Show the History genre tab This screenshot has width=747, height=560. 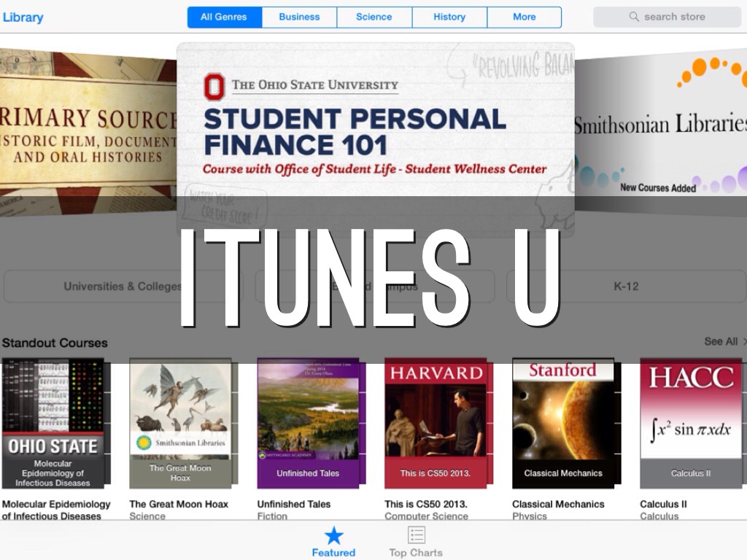click(449, 17)
